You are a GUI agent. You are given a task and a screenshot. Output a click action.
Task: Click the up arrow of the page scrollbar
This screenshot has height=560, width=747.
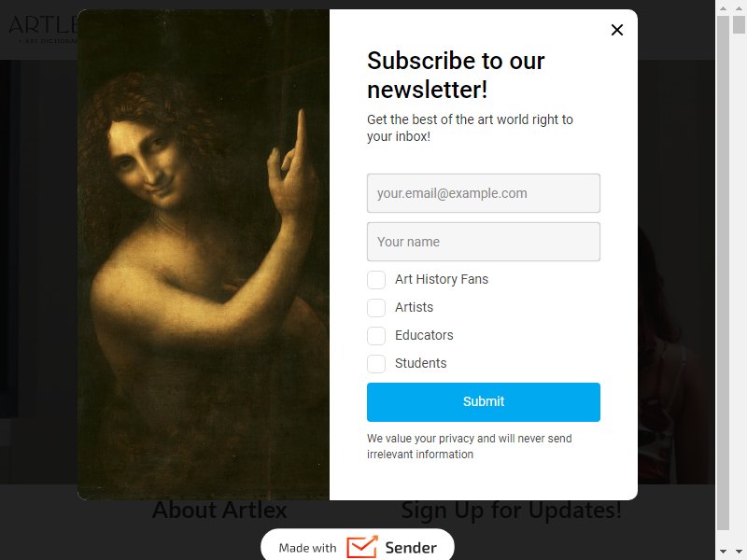723,7
